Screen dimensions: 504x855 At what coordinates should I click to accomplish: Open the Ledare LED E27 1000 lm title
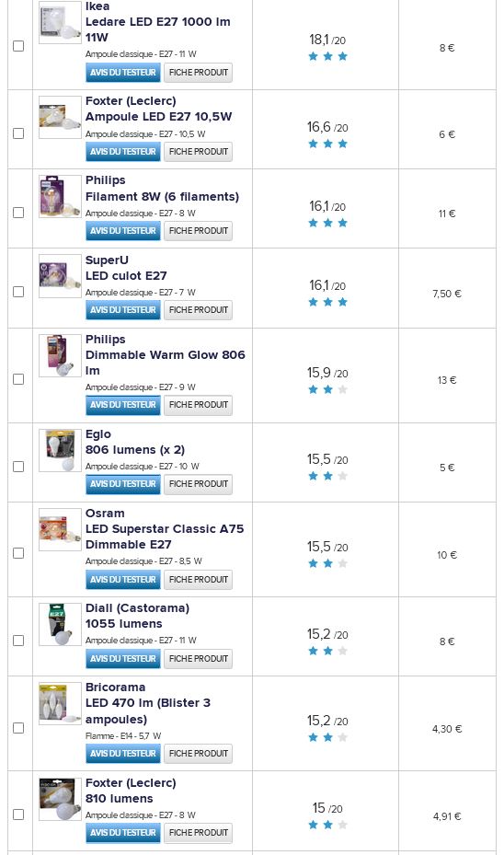158,29
